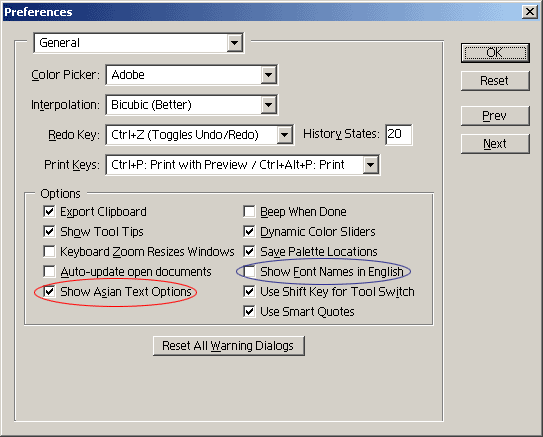Click the History States input field
543x437 pixels.
click(399, 134)
